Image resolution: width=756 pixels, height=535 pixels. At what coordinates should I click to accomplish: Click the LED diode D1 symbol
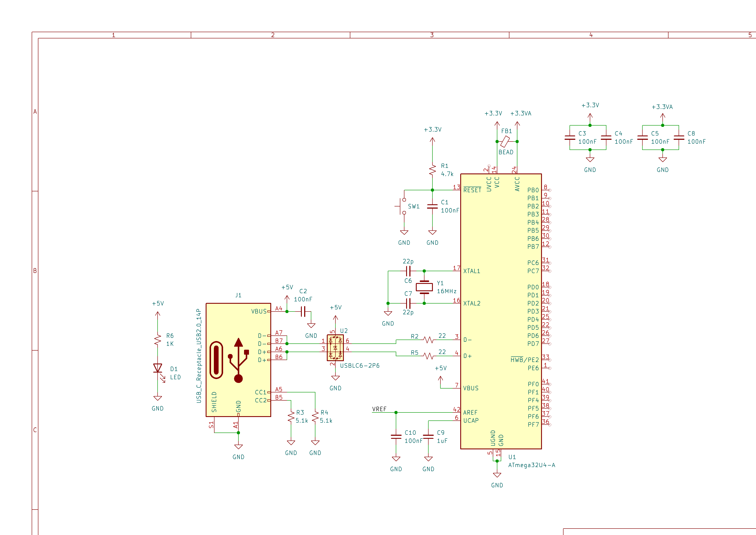point(158,368)
